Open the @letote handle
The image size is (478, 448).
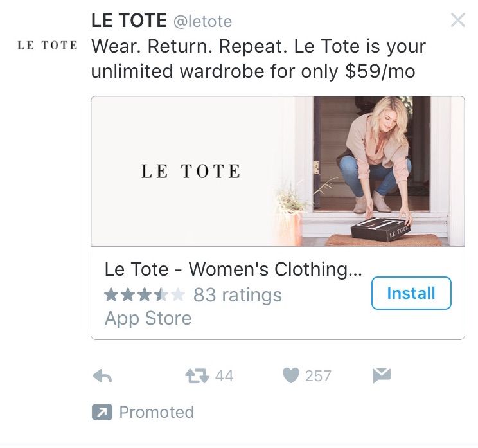click(203, 22)
